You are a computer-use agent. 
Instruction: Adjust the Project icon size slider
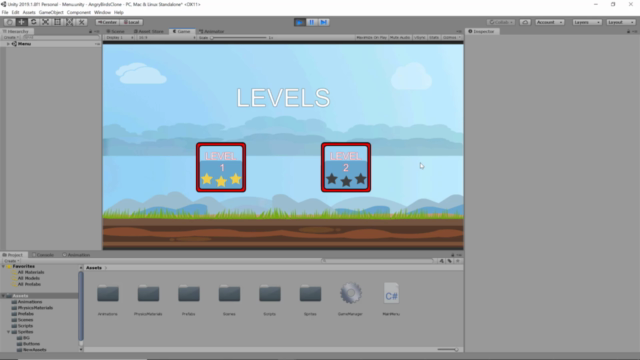click(x=448, y=349)
